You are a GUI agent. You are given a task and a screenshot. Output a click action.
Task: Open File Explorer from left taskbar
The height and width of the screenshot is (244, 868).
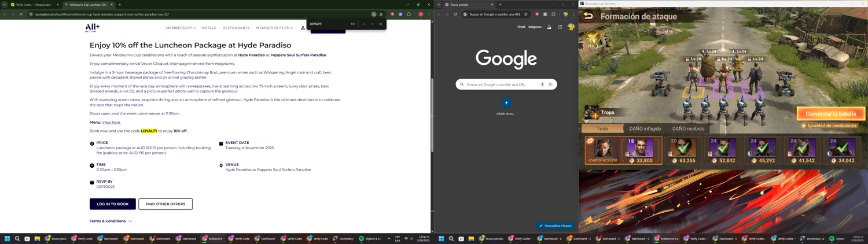pyautogui.click(x=37, y=238)
